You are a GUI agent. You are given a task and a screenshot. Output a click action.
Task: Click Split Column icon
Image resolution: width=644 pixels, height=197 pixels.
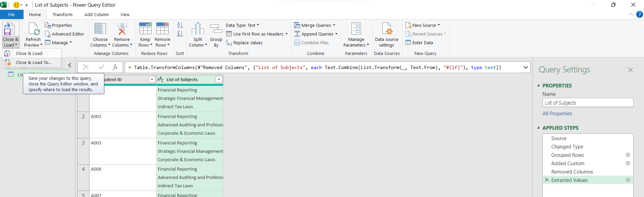198,29
